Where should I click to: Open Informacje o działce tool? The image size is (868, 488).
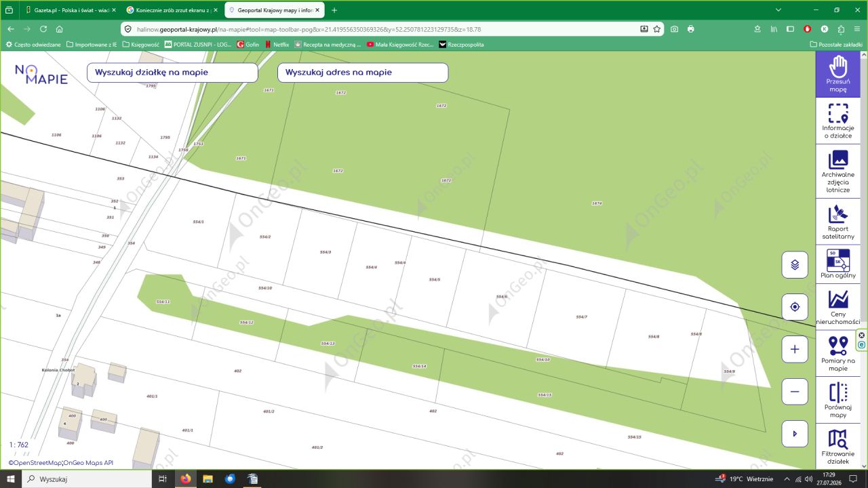837,121
